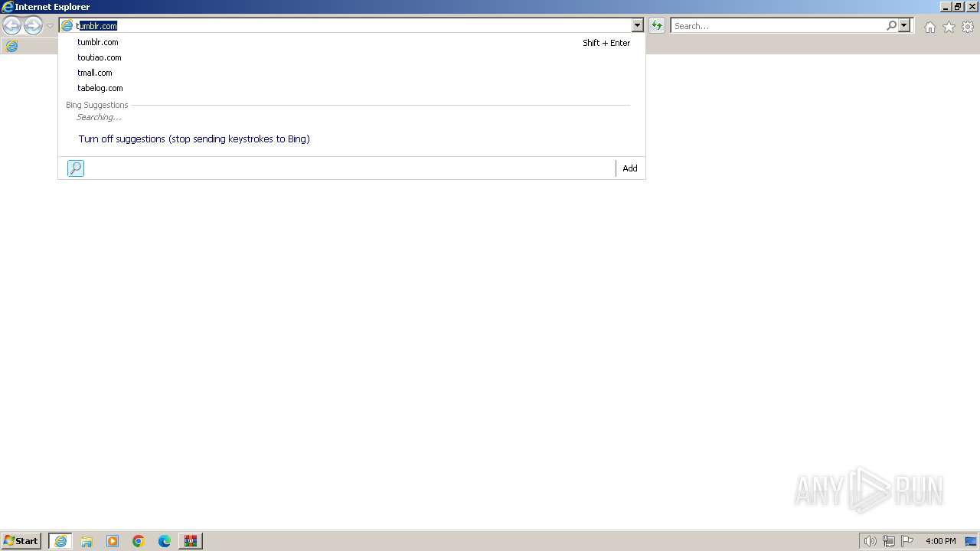The width and height of the screenshot is (980, 551).
Task: Open File Explorer folder taskbar icon
Action: click(87, 541)
